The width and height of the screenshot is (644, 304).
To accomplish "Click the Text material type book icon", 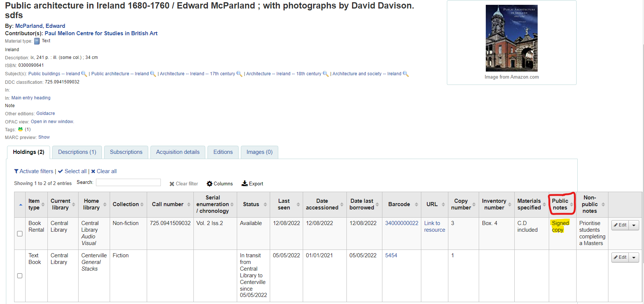I will point(37,41).
